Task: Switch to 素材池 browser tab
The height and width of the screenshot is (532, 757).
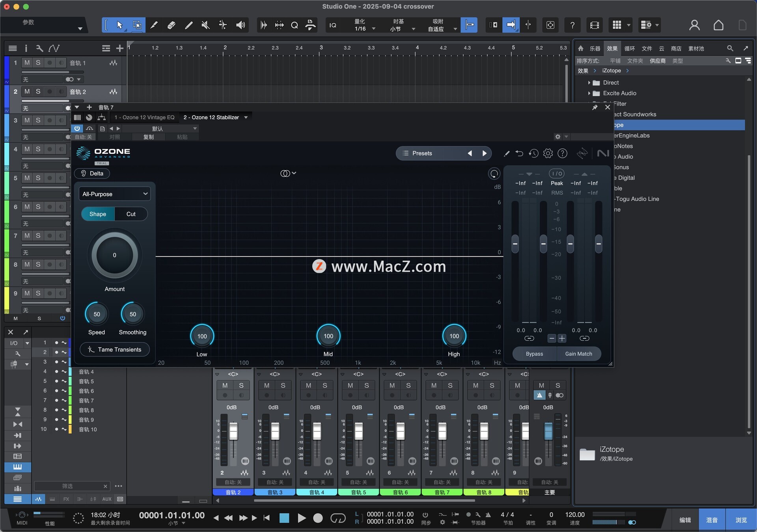Action: pos(696,49)
